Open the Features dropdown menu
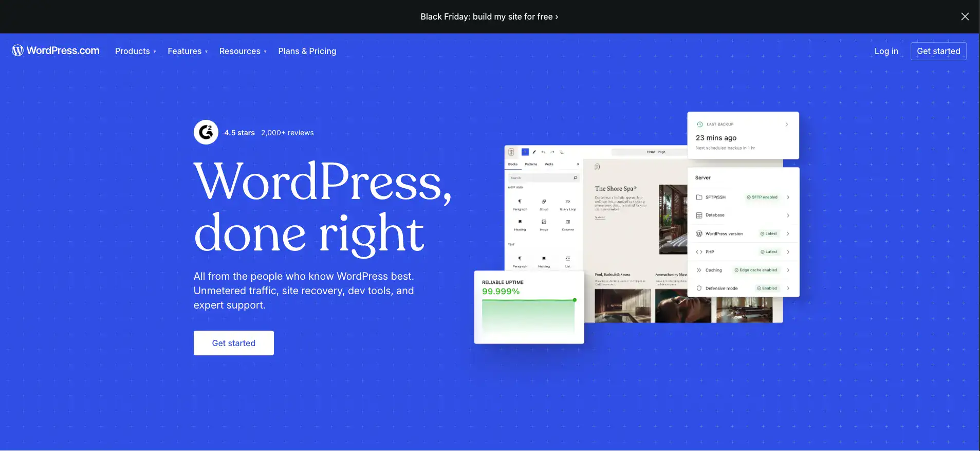Viewport: 980px width, 451px height. click(x=188, y=51)
